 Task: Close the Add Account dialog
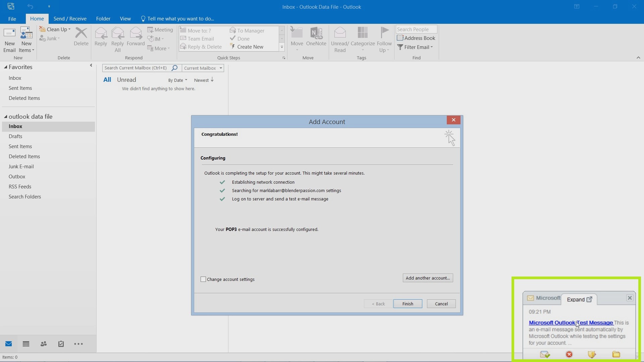[453, 120]
